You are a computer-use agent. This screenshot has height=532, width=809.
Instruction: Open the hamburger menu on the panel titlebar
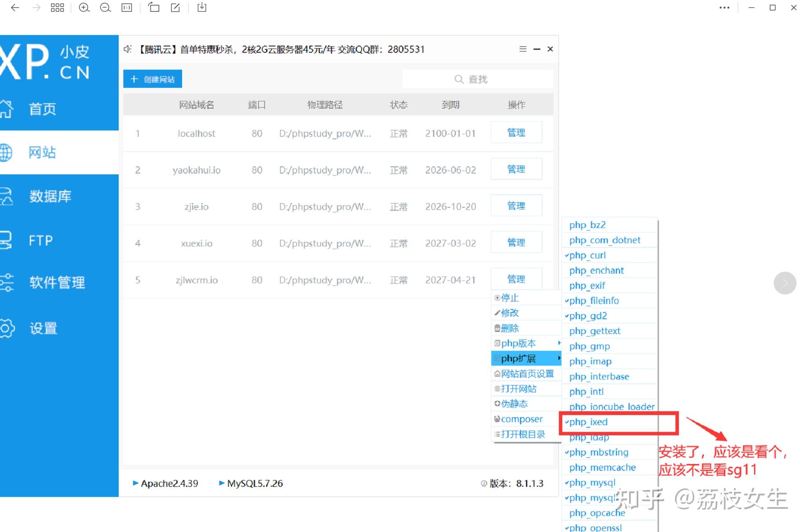pyautogui.click(x=523, y=49)
